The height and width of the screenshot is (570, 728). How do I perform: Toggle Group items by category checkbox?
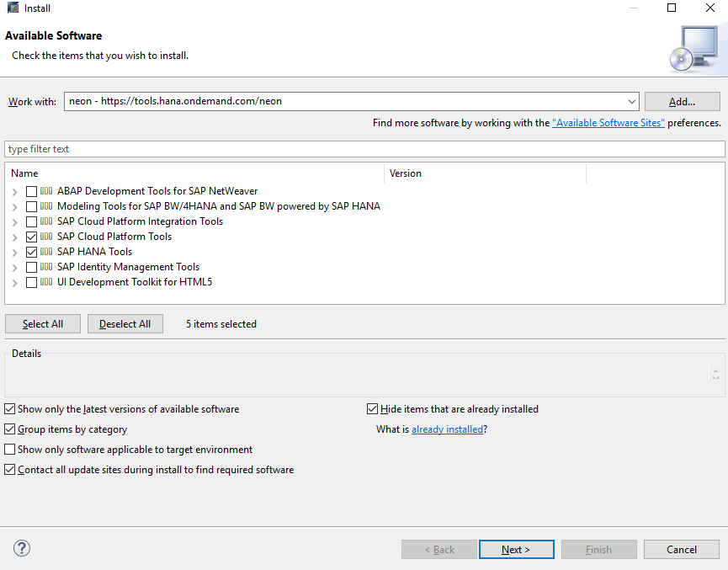[10, 429]
